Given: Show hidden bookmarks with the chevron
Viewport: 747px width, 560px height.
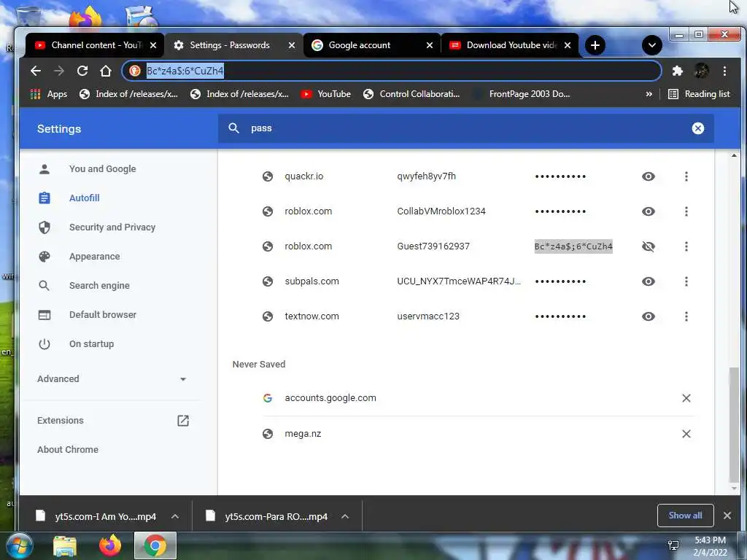Looking at the screenshot, I should (x=649, y=94).
